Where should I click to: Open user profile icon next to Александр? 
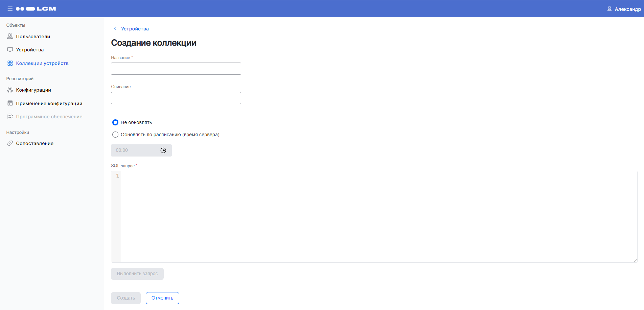coord(609,9)
